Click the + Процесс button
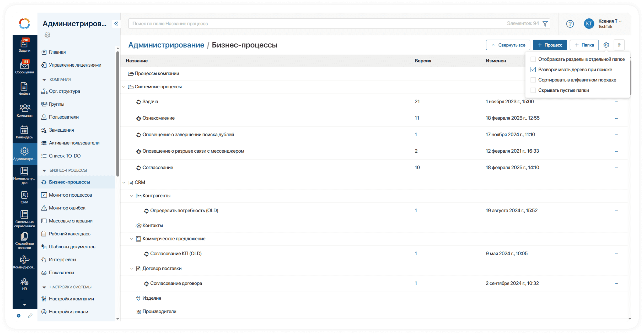Image resolution: width=644 pixels, height=334 pixels. click(x=550, y=45)
